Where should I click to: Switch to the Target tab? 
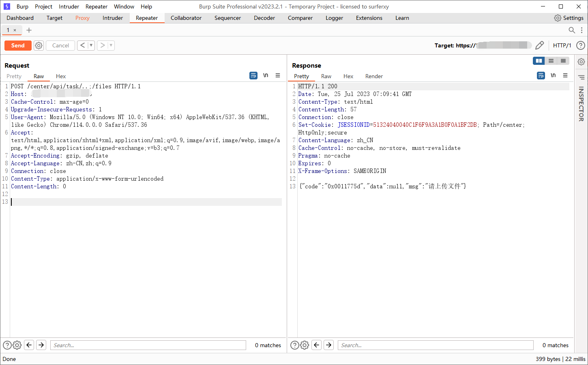point(54,18)
